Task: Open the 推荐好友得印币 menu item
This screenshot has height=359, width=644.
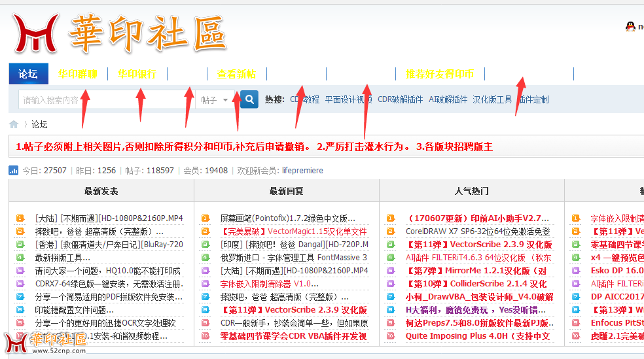Action: [x=439, y=75]
